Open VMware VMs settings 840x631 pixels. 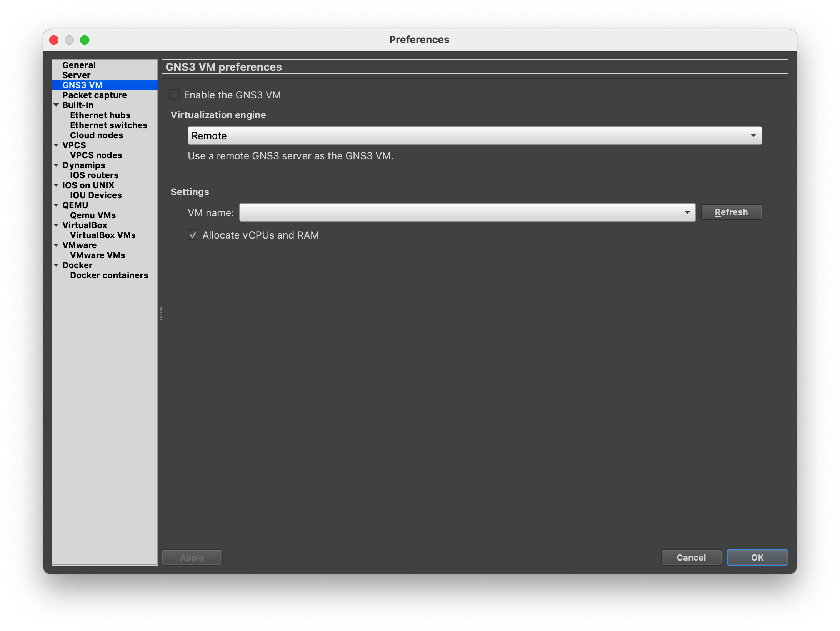[x=98, y=255]
